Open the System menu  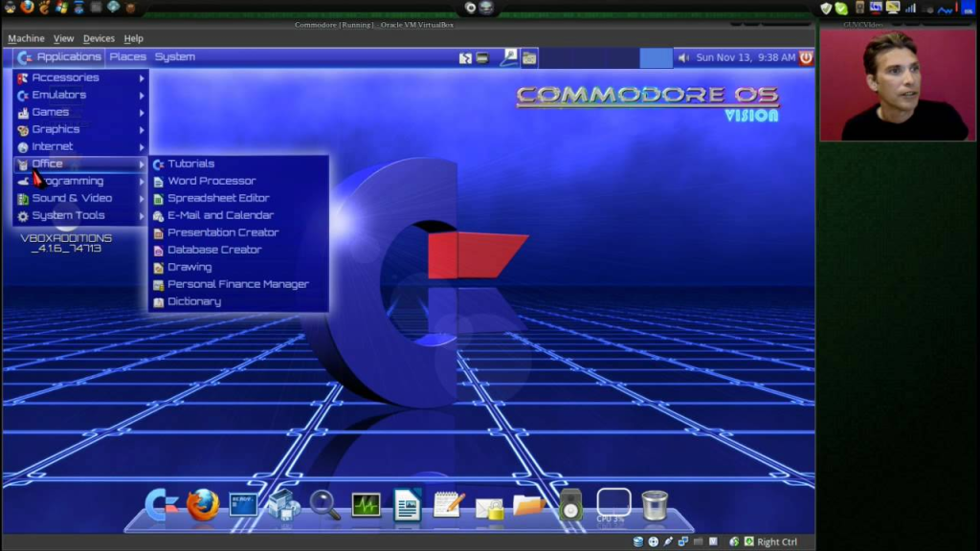pyautogui.click(x=175, y=56)
